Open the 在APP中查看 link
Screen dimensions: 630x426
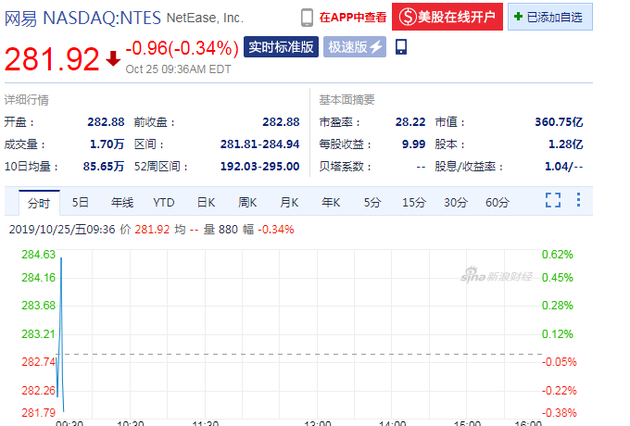coord(353,17)
